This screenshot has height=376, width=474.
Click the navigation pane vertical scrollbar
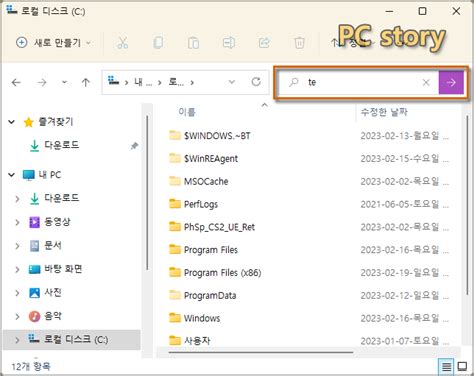pos(147,193)
